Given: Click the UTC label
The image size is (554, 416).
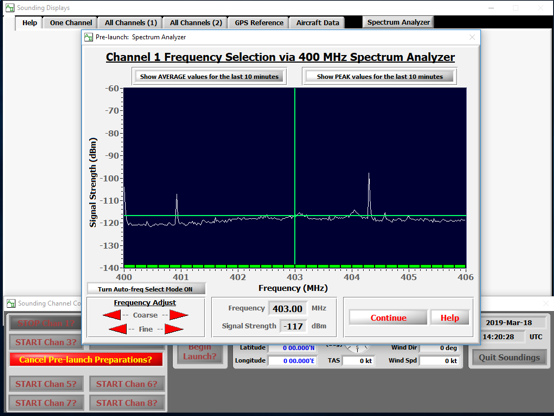Looking at the screenshot, I should point(536,336).
